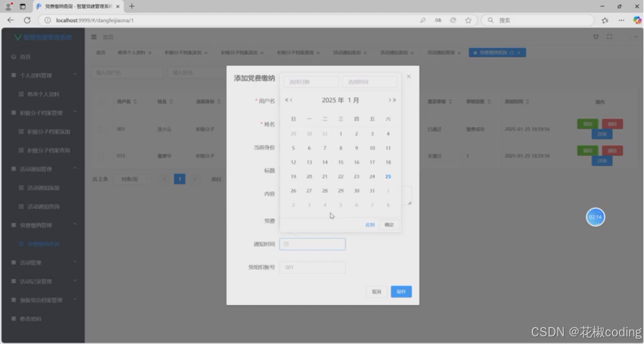
Task: Click the 02:14 floating timer badge
Action: click(595, 217)
